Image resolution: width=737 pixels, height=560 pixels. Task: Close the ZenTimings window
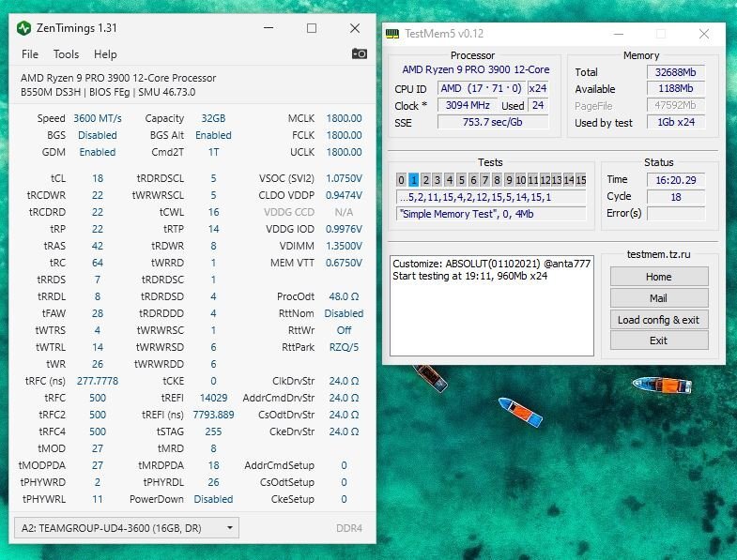(x=355, y=28)
